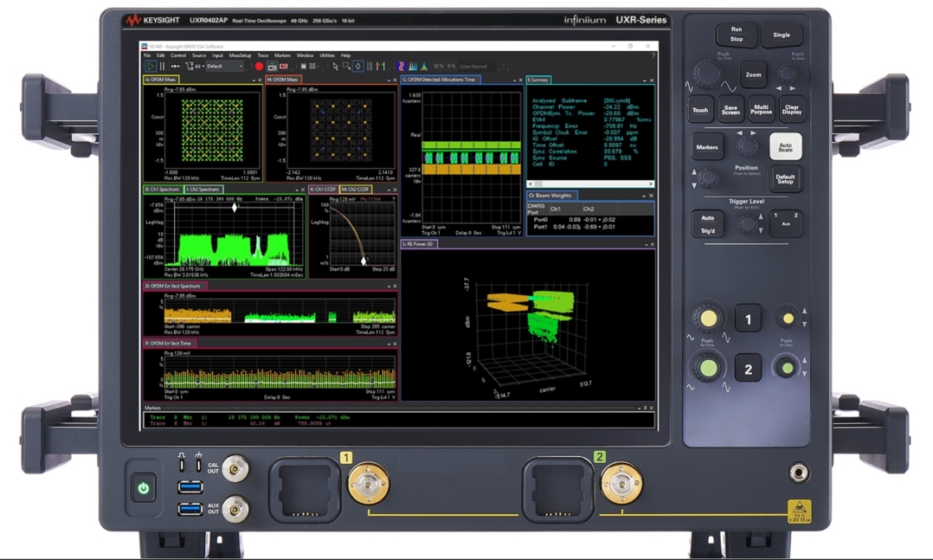Click the Restart measurement arrow icon
933x560 pixels.
click(x=174, y=67)
